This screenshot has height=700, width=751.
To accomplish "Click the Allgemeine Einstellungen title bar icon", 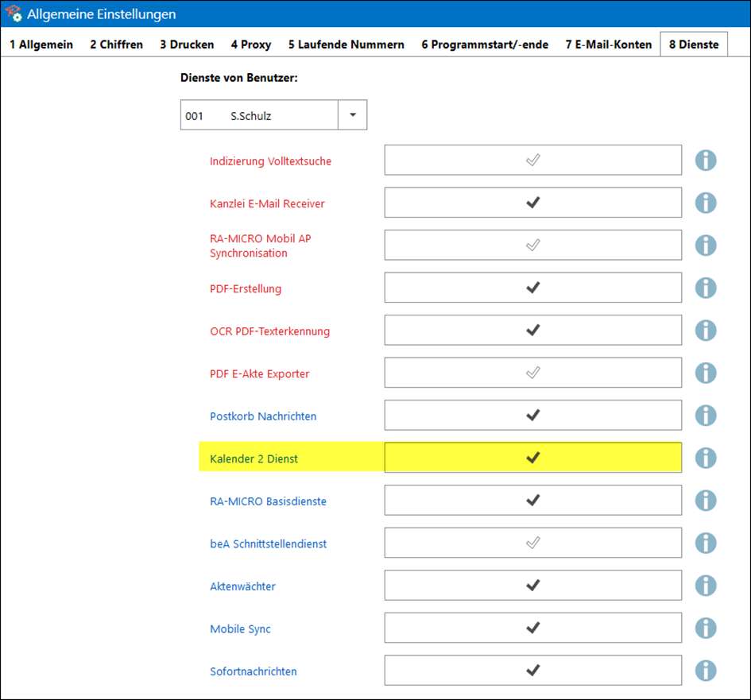I will (x=14, y=14).
